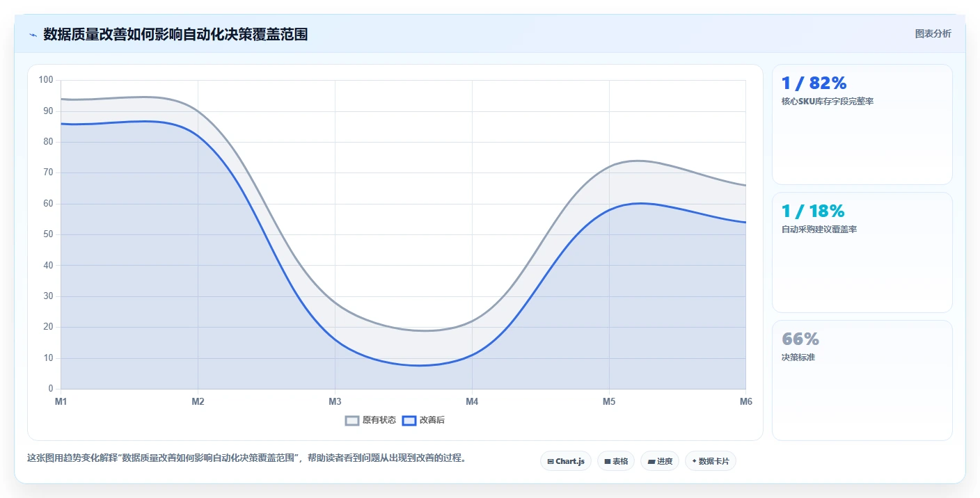Click the M6 x-axis label

coord(746,401)
